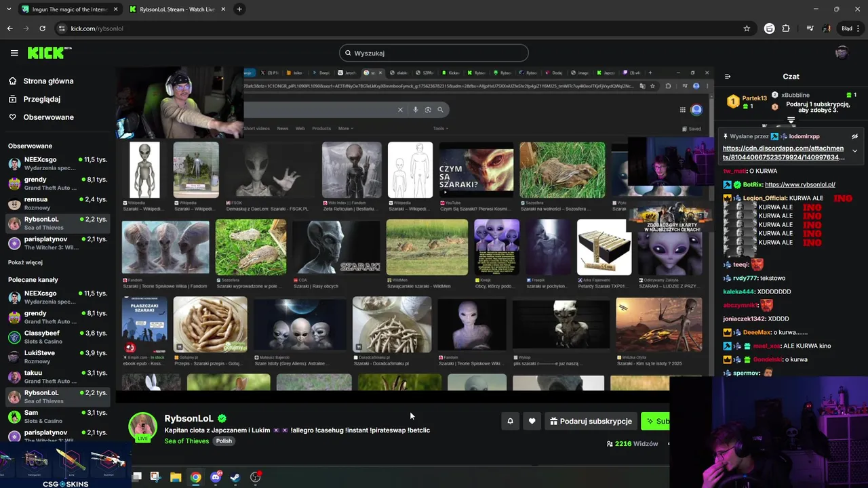Image resolution: width=868 pixels, height=488 pixels.
Task: Open the site information icon in address bar
Action: [62, 28]
